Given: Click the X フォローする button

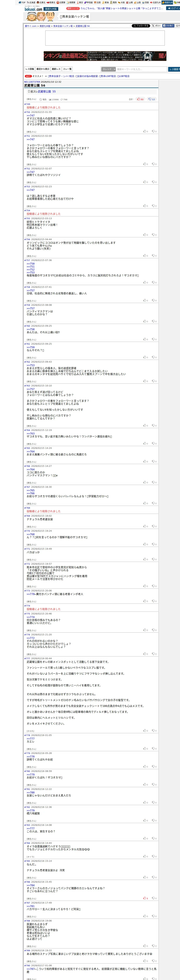Looking at the screenshot, I should point(141,26).
